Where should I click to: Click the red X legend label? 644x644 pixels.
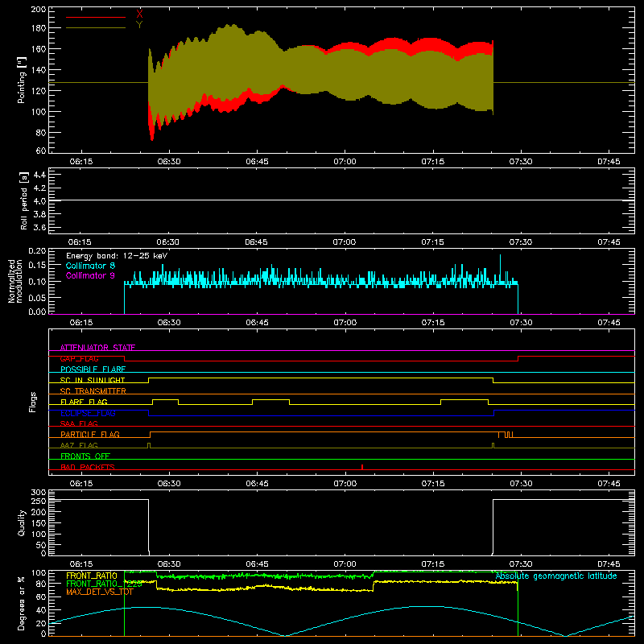(x=139, y=14)
